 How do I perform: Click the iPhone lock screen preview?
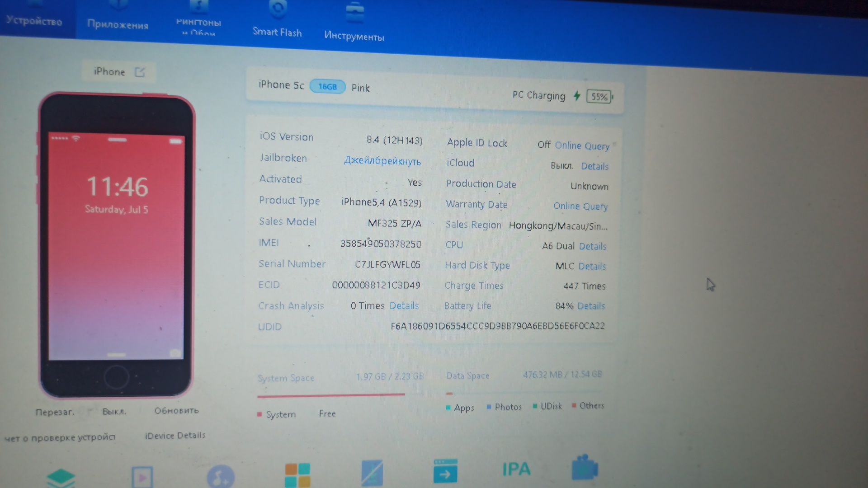point(116,246)
